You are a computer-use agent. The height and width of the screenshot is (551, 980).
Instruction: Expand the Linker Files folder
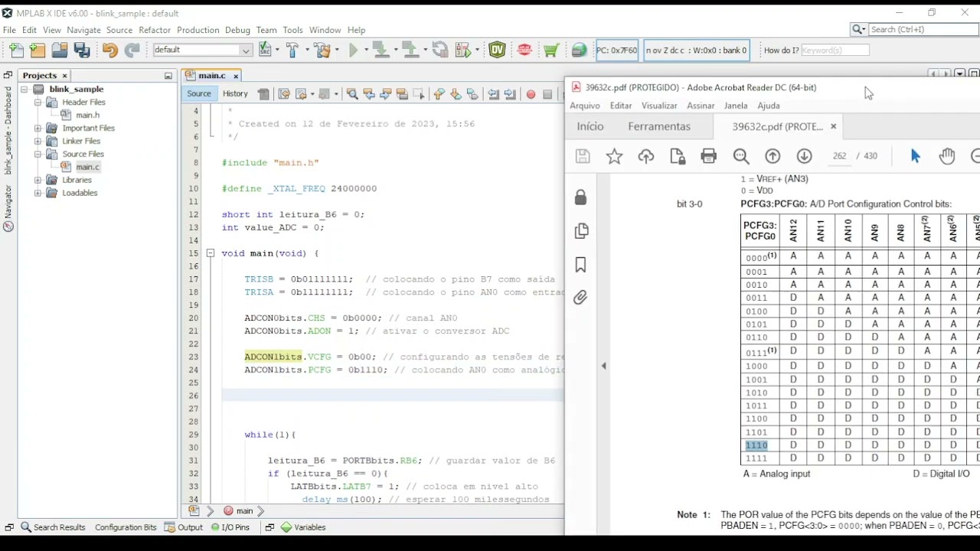click(x=38, y=142)
